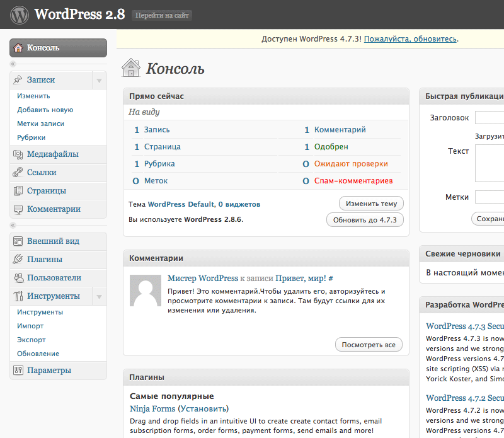Click the Комментарии speech bubble icon
This screenshot has width=504, height=438.
tap(18, 209)
